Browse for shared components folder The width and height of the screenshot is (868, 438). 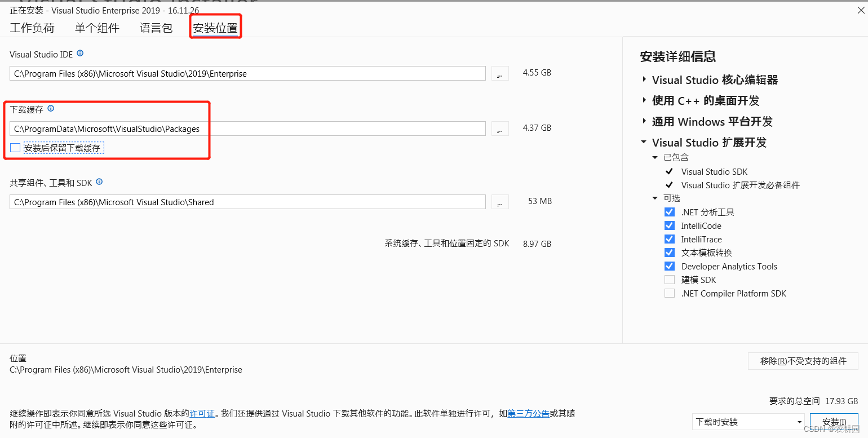(500, 202)
